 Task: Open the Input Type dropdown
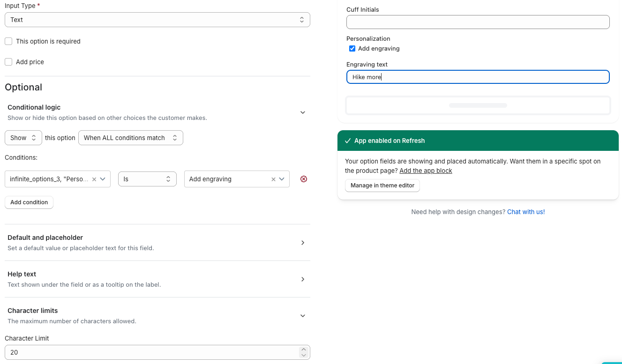(x=157, y=20)
